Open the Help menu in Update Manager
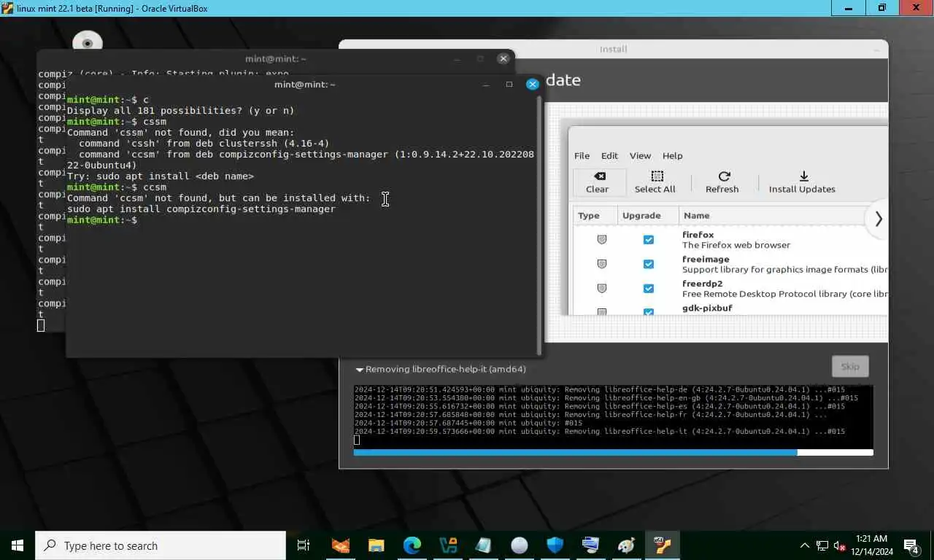Screen dimensions: 934x560 pos(672,155)
